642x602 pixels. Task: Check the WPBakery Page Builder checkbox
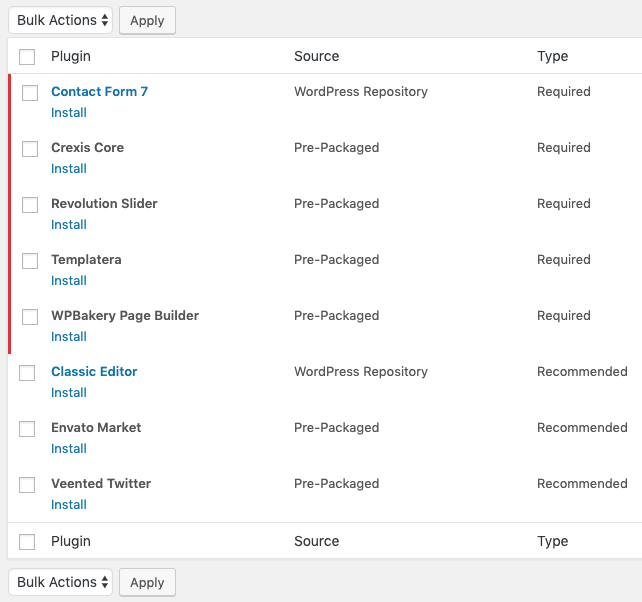pos(30,317)
